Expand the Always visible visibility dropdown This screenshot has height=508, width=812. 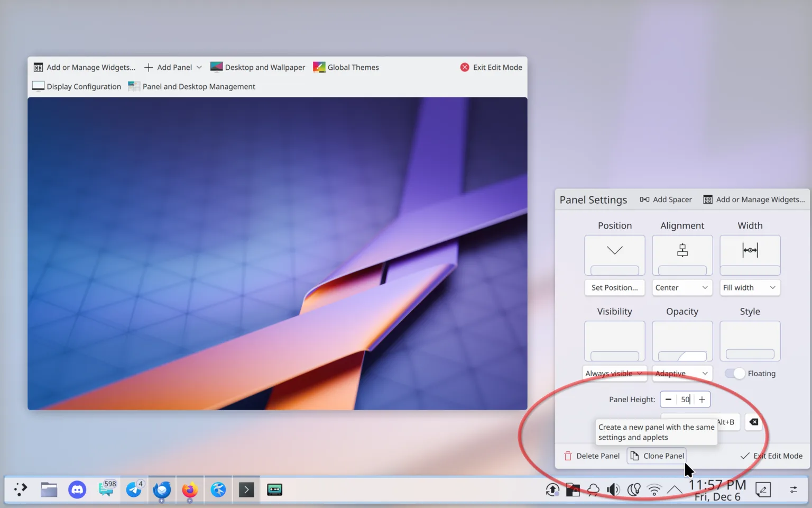(x=614, y=374)
